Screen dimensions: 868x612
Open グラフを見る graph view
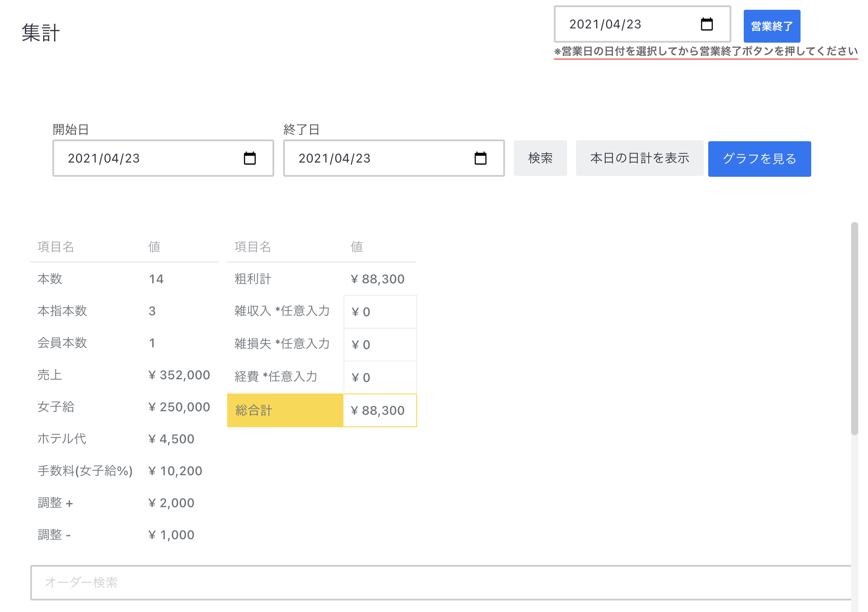pos(759,159)
